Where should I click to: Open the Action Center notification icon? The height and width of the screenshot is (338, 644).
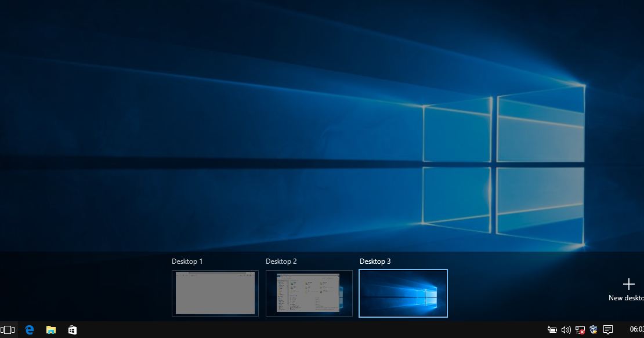[607, 329]
